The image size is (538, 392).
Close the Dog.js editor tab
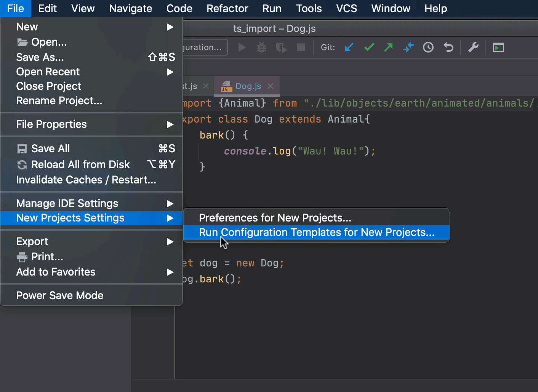pyautogui.click(x=271, y=86)
